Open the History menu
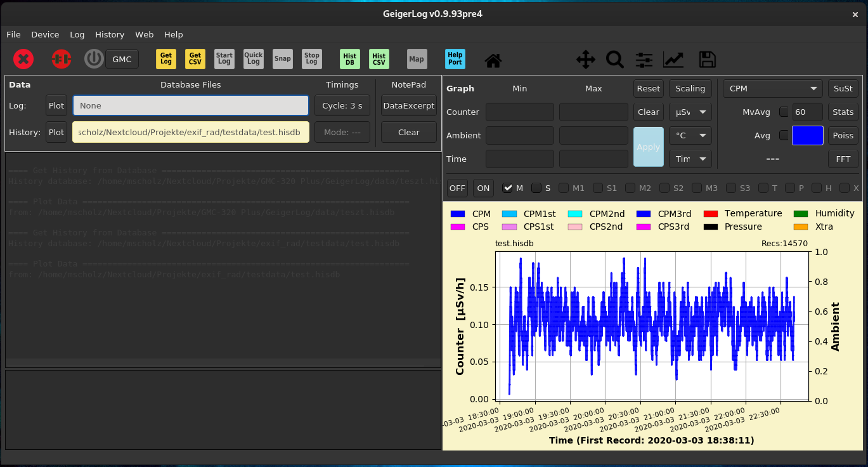This screenshot has height=467, width=868. point(110,34)
